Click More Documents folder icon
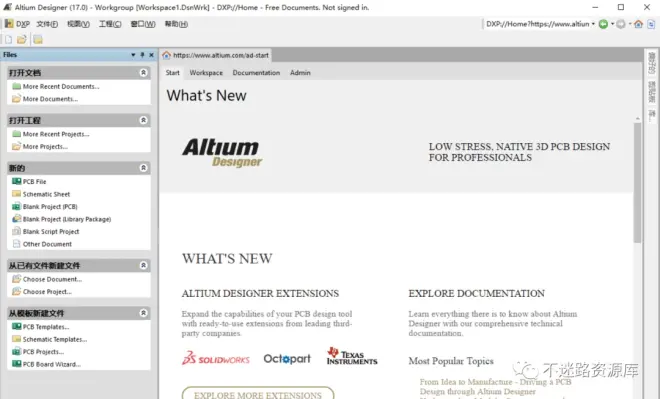 pyautogui.click(x=16, y=99)
